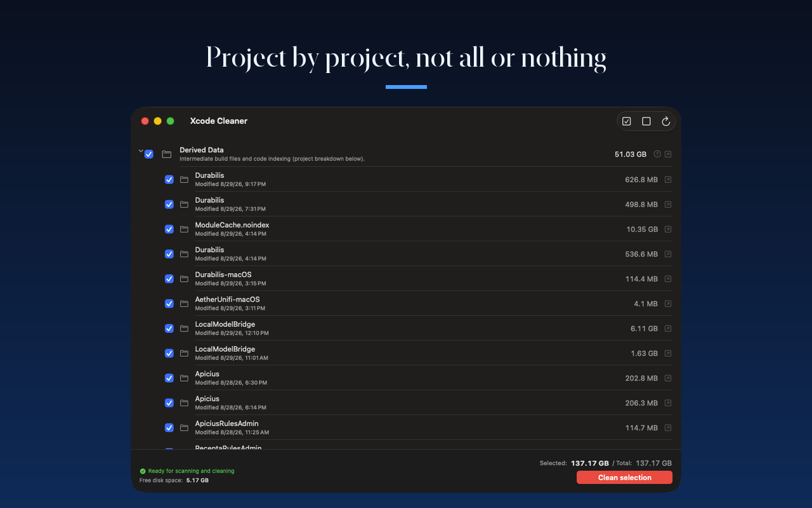Click the 1.63 GB size value

click(x=645, y=353)
